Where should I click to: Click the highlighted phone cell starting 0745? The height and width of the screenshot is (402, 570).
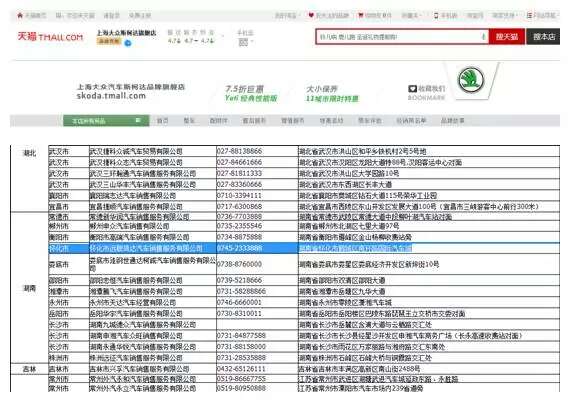[257, 248]
